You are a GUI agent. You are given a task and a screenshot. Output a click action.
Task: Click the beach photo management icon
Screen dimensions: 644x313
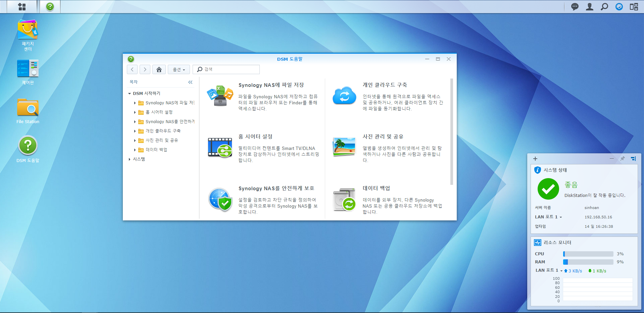click(344, 147)
